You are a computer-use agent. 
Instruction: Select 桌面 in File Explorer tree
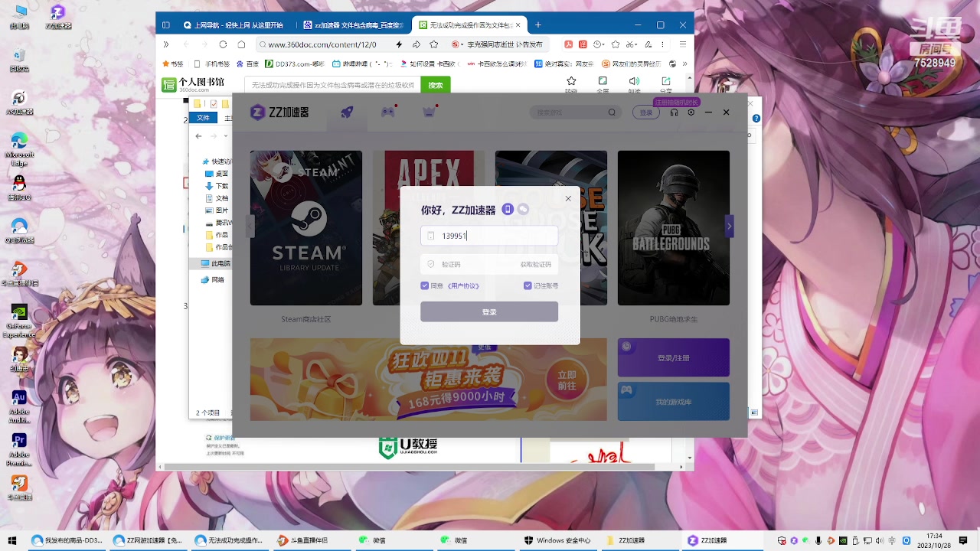[217, 174]
